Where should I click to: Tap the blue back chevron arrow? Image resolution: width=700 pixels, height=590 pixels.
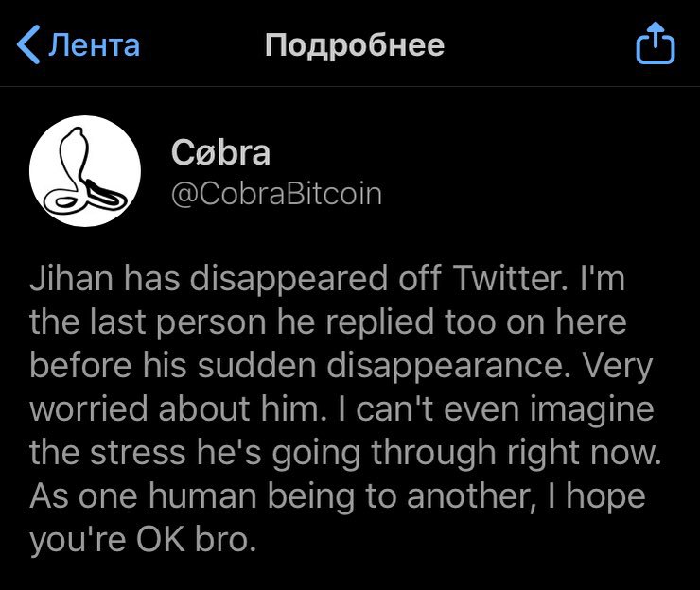(x=29, y=44)
